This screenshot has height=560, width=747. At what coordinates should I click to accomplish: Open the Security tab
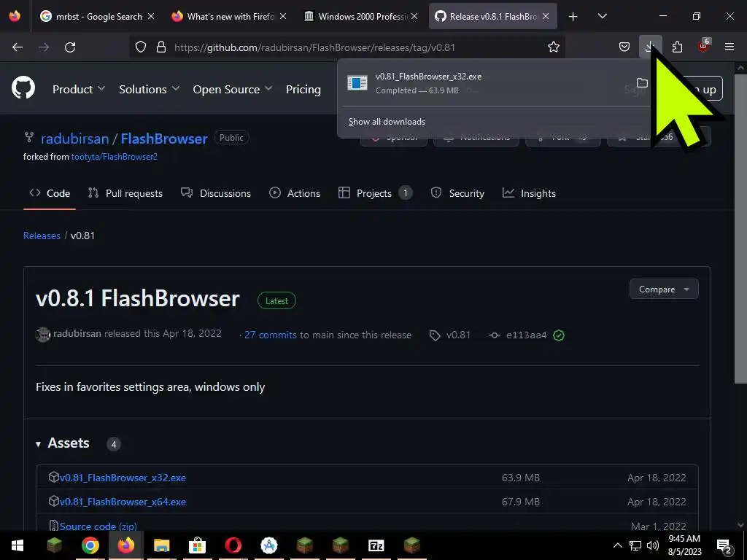coord(457,193)
